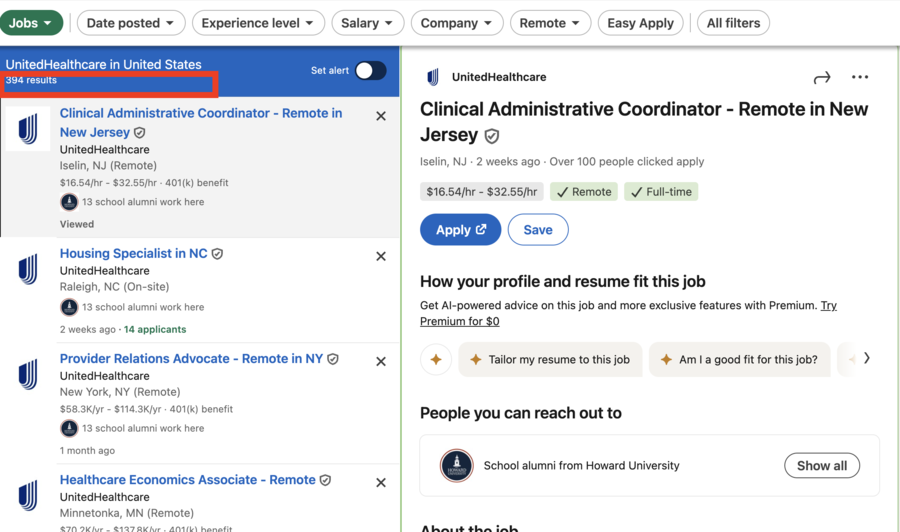This screenshot has width=900, height=532.
Task: Enable the Easy Apply filter
Action: pyautogui.click(x=641, y=23)
